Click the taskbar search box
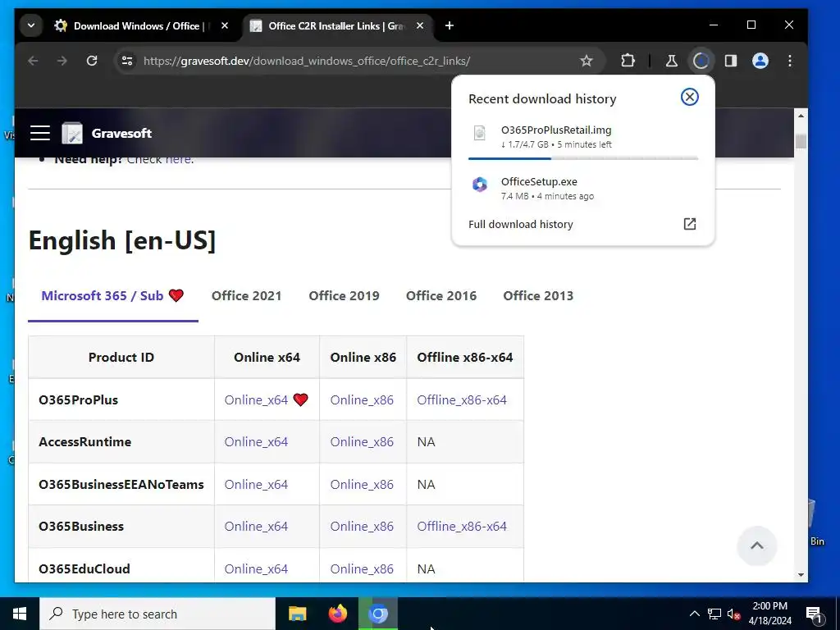This screenshot has width=840, height=630. (157, 614)
